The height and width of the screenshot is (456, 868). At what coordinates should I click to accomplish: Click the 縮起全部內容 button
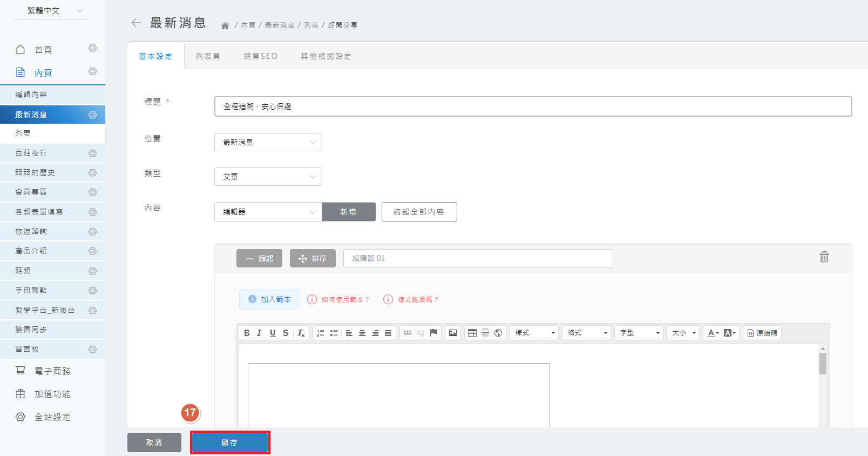419,212
